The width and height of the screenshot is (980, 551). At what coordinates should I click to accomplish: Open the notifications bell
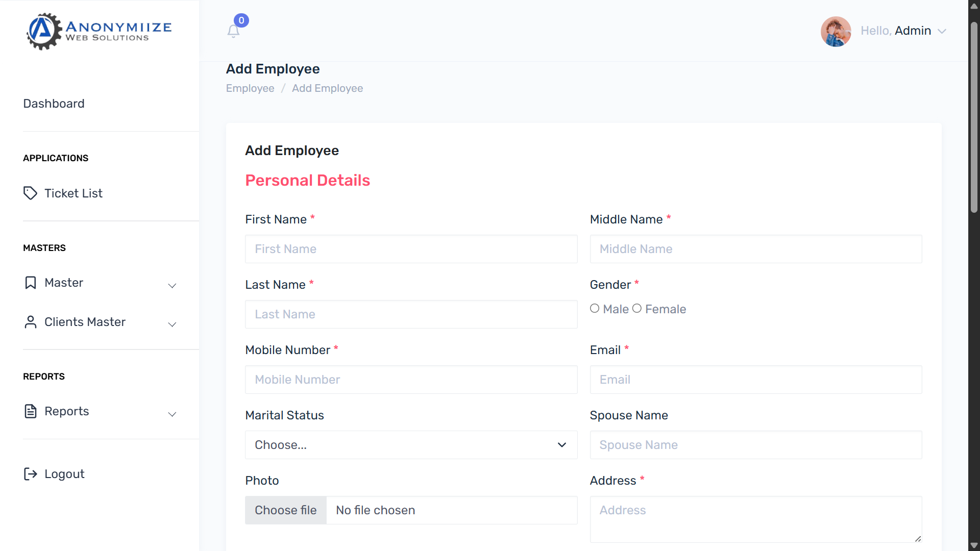coord(233,32)
